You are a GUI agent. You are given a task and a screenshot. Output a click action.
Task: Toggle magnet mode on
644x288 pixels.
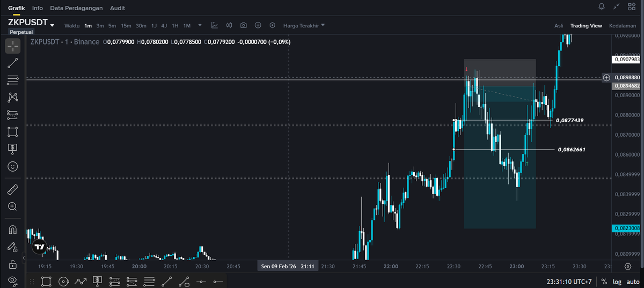pyautogui.click(x=13, y=230)
